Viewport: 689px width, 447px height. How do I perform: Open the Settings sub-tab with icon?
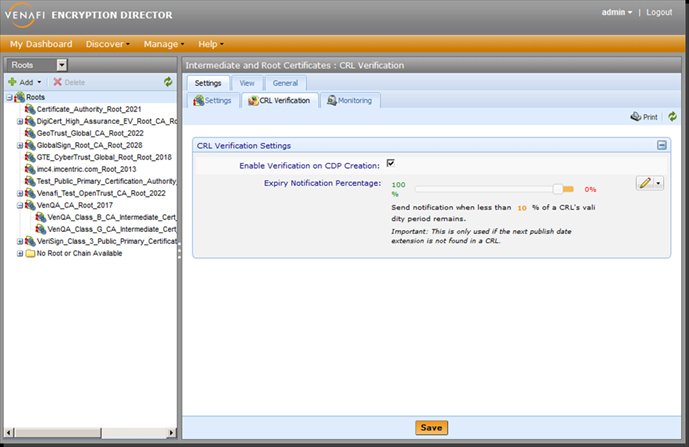pyautogui.click(x=213, y=100)
